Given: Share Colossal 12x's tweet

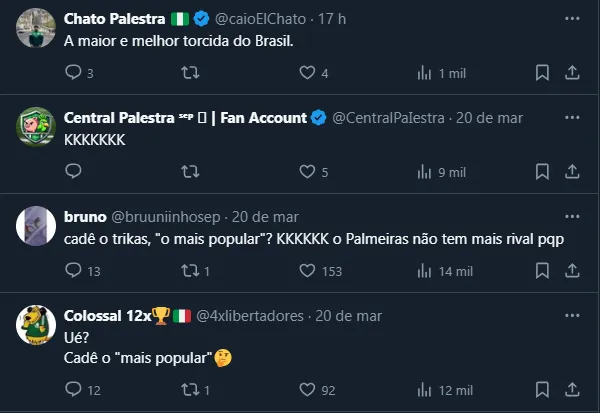Looking at the screenshot, I should click(572, 390).
